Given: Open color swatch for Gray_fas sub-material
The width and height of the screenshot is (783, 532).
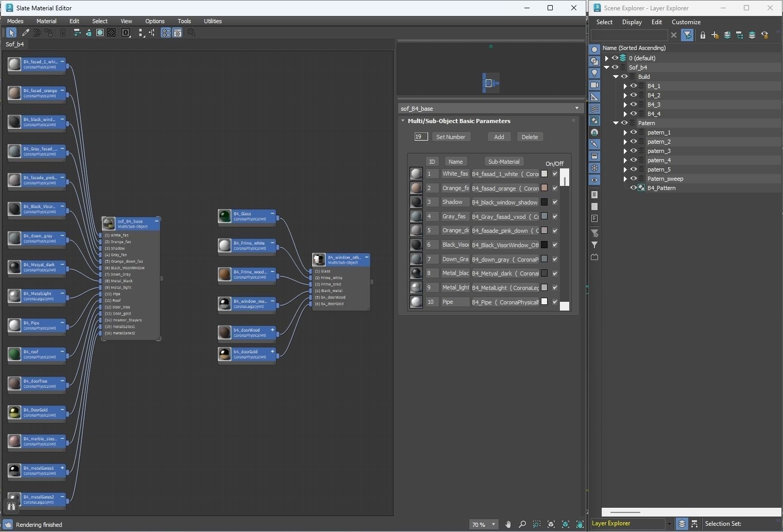Looking at the screenshot, I should (x=544, y=216).
